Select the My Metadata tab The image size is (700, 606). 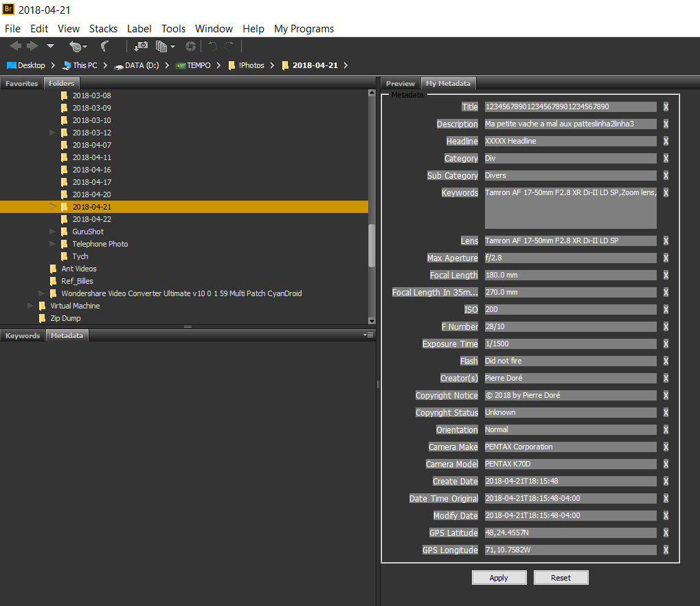(448, 84)
